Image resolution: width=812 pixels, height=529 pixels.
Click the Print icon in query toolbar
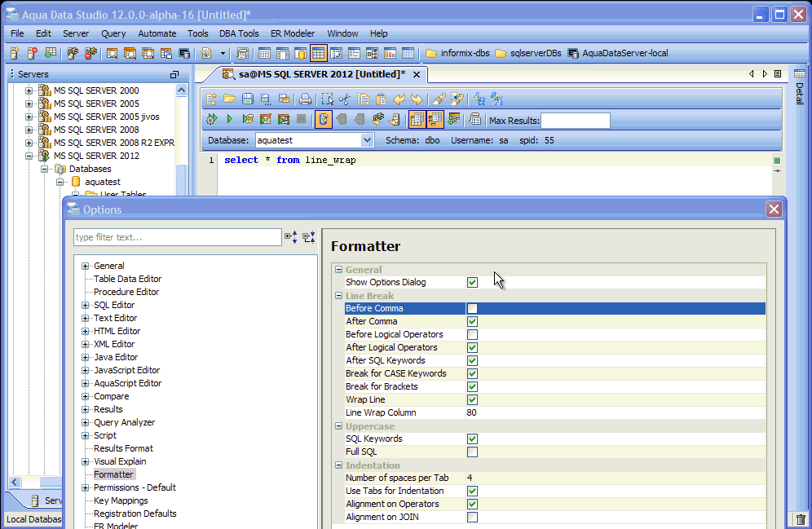pos(306,99)
